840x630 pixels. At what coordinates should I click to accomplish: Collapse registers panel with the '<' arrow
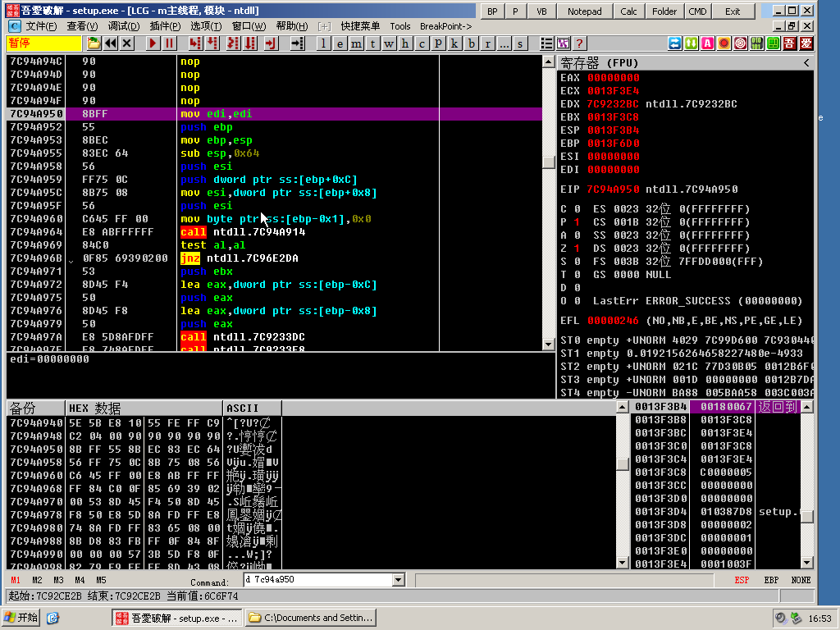(806, 63)
